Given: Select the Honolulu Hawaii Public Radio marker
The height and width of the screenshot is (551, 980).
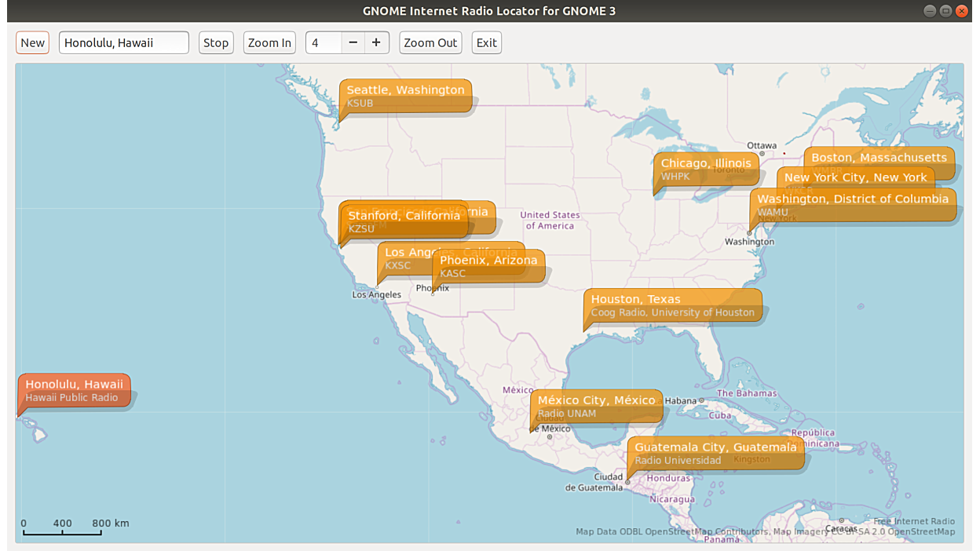Looking at the screenshot, I should pyautogui.click(x=74, y=390).
